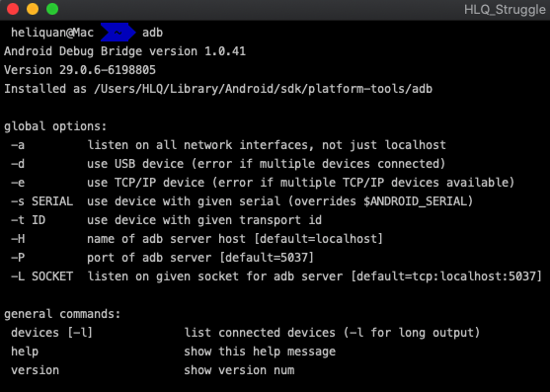Click the -a listen on all interfaces option
Screen dimensions: 550x392
point(228,145)
